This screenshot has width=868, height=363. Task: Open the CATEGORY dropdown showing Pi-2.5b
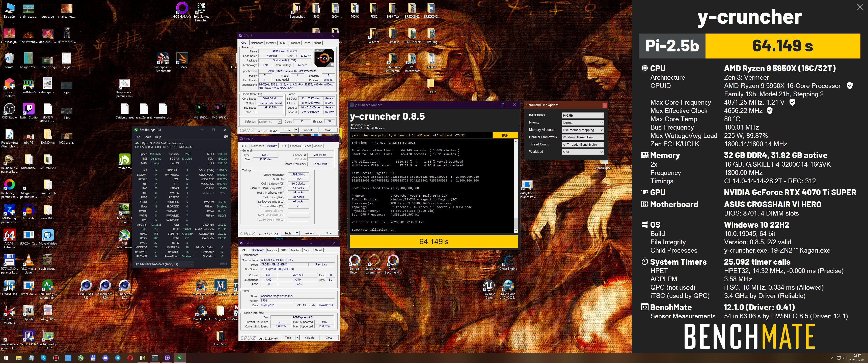pos(582,115)
